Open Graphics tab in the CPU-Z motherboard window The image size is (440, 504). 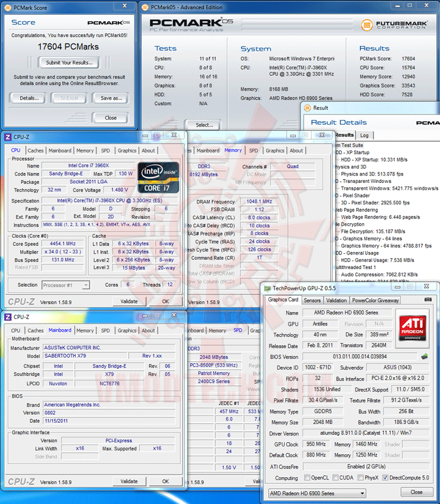[127, 330]
